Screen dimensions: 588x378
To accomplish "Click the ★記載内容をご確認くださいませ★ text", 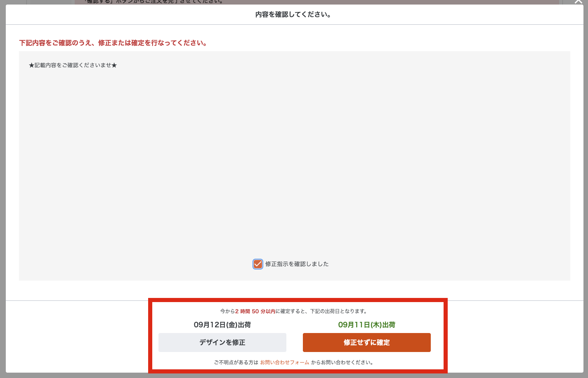I will (x=73, y=65).
